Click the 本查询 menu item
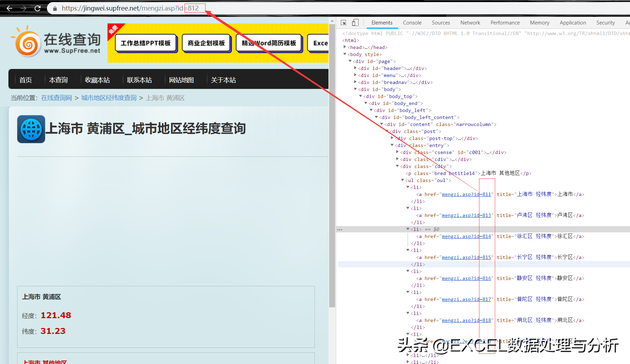This screenshot has width=630, height=364. coord(58,80)
